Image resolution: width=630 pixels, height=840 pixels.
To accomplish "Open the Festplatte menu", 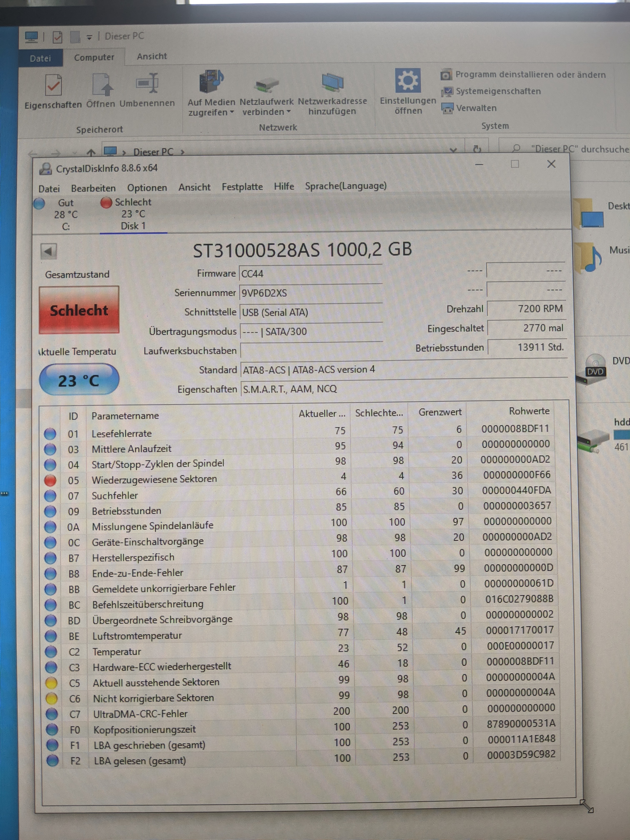I will point(242,187).
